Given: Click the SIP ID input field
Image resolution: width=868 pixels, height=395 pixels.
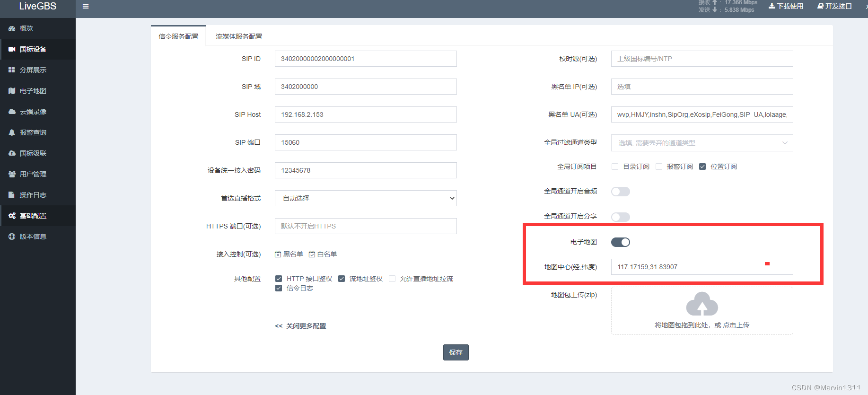Looking at the screenshot, I should pyautogui.click(x=366, y=59).
